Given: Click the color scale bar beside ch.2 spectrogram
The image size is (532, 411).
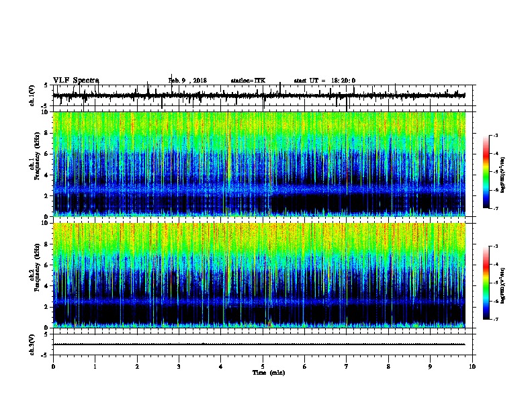Looking at the screenshot, I should pyautogui.click(x=486, y=283).
